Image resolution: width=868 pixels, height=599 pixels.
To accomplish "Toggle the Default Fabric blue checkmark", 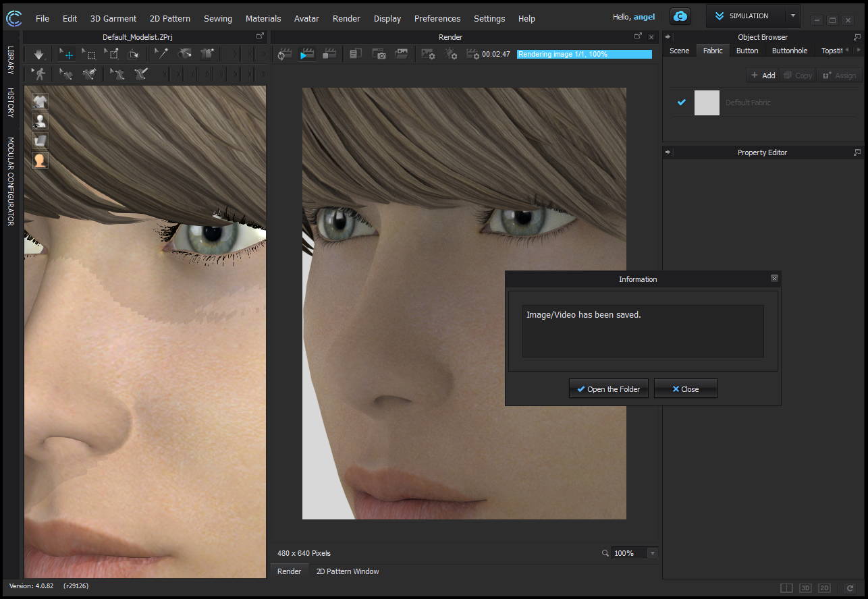I will [x=681, y=103].
